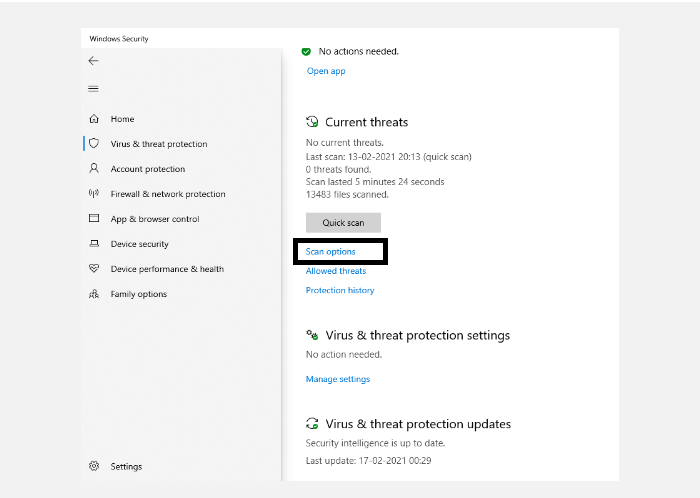The image size is (700, 498).
Task: Click the protection updates refresh icon
Action: 312,423
